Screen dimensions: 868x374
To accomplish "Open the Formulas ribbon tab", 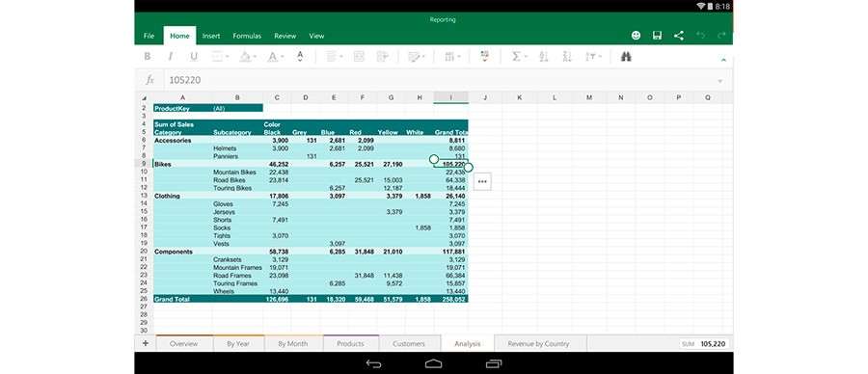I will coord(247,36).
